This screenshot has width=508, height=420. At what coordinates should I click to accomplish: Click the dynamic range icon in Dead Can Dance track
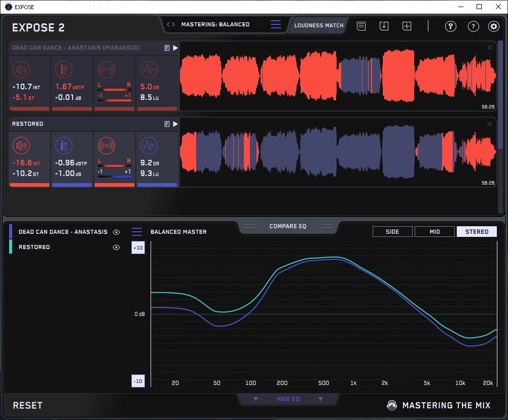click(149, 69)
